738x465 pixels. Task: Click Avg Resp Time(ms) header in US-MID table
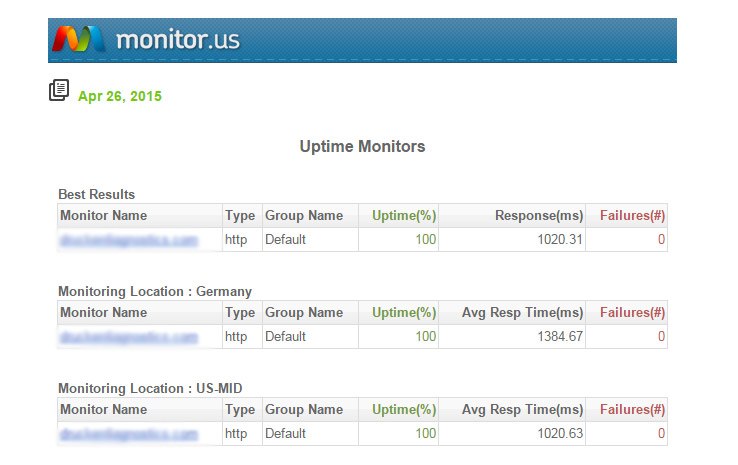point(522,409)
